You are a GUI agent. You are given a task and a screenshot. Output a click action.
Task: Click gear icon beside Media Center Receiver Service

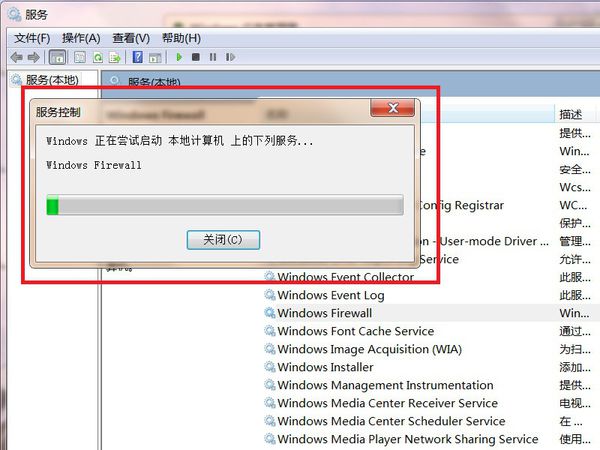270,403
